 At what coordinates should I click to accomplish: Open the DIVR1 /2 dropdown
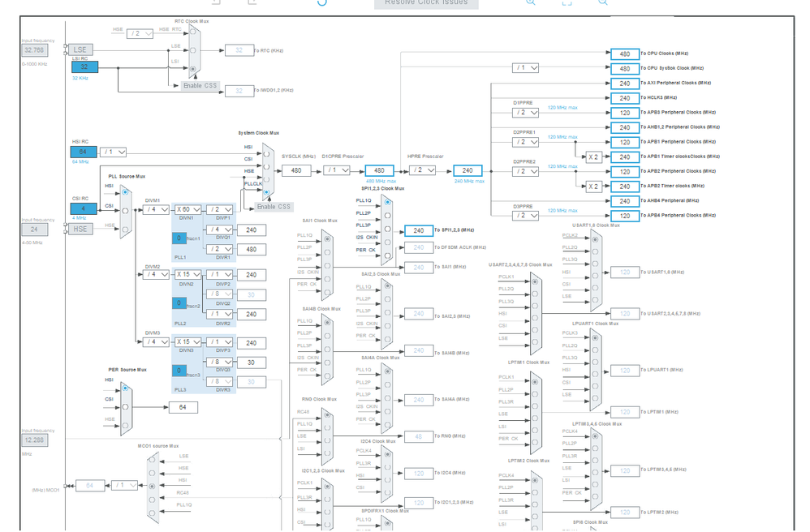pyautogui.click(x=220, y=249)
